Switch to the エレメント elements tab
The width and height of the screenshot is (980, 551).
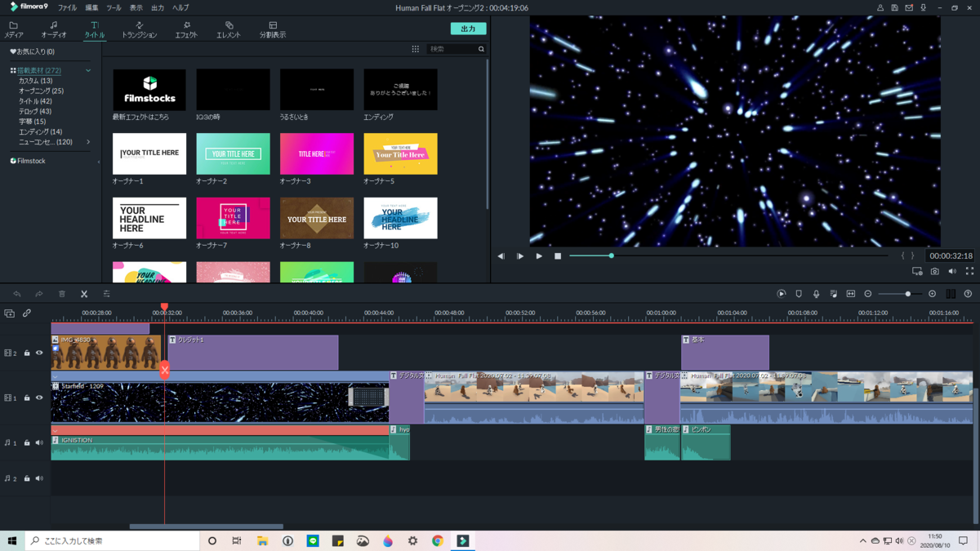click(x=229, y=30)
